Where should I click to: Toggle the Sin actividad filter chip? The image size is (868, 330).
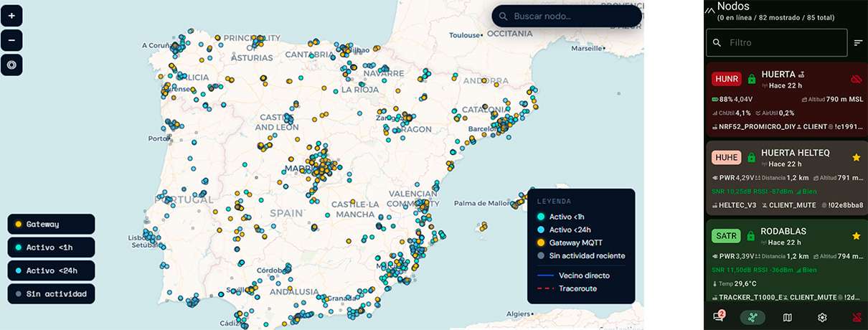(51, 293)
